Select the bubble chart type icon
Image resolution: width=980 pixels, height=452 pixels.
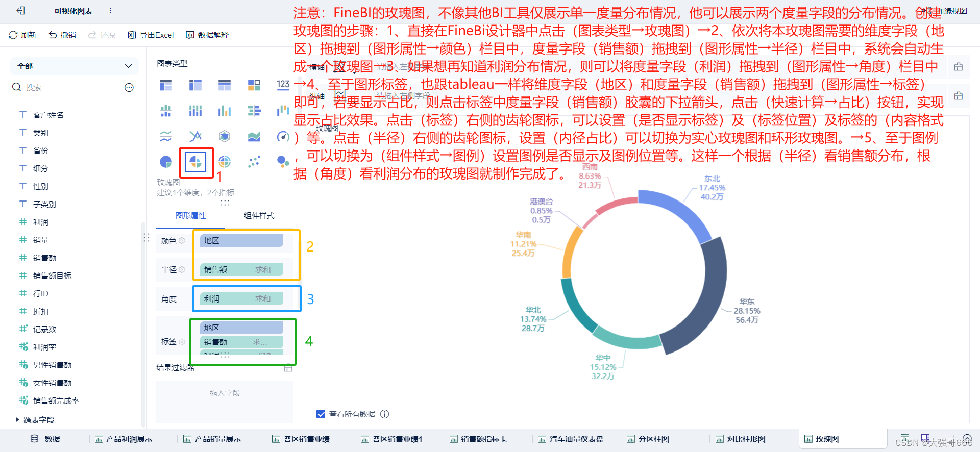283,162
